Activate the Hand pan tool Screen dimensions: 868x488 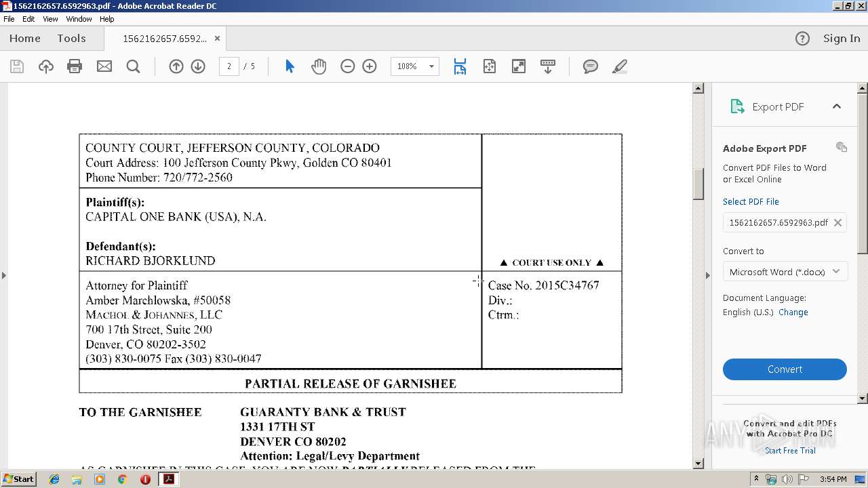[319, 66]
